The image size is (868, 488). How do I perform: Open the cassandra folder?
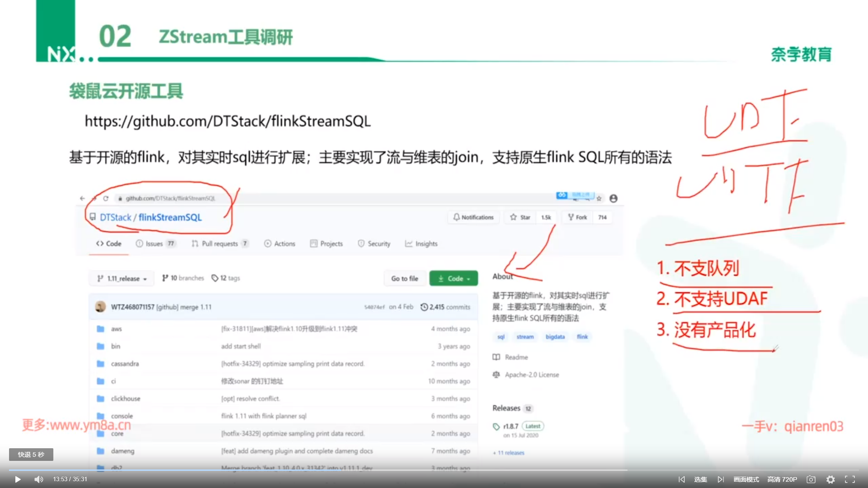pyautogui.click(x=125, y=364)
